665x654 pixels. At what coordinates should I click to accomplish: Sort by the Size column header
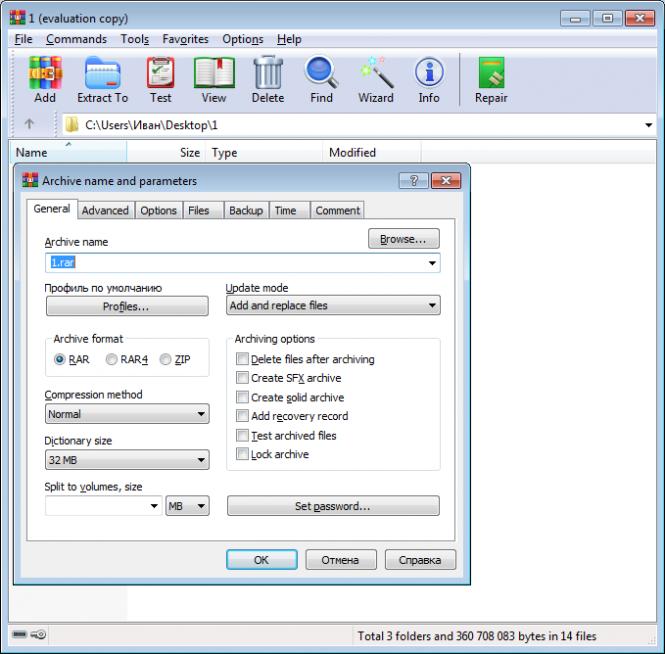tap(166, 152)
